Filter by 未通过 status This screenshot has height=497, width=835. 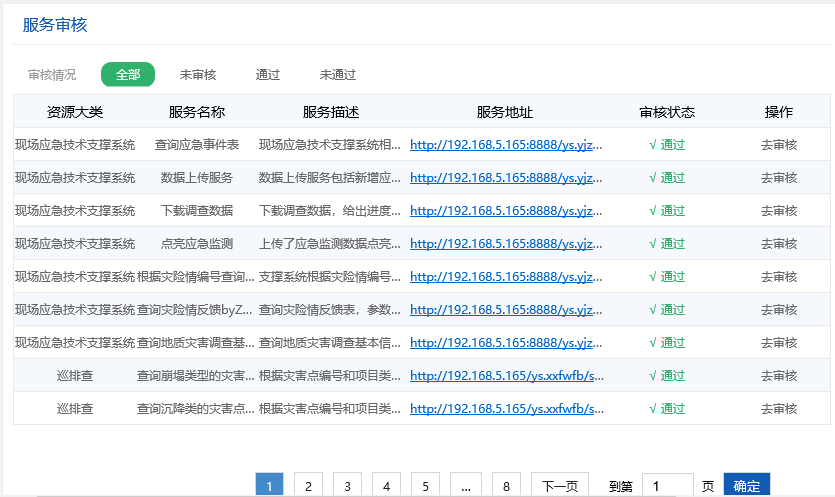[338, 75]
